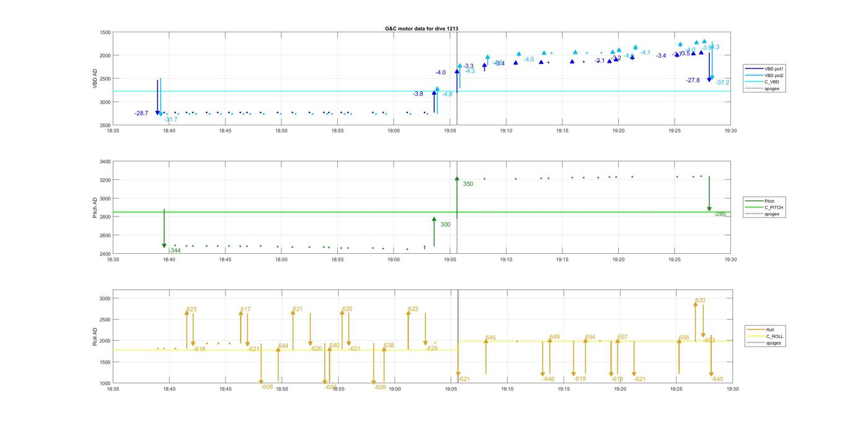The width and height of the screenshot is (868, 430).
Task: Click the "1000" tick on Roll axis
Action: pos(105,383)
